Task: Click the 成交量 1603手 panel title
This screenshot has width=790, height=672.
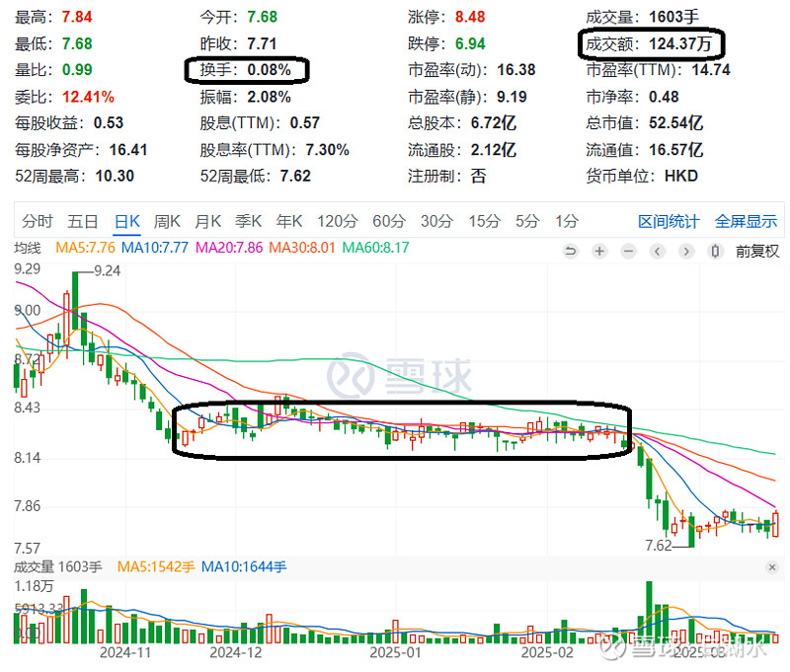Action: tap(58, 566)
